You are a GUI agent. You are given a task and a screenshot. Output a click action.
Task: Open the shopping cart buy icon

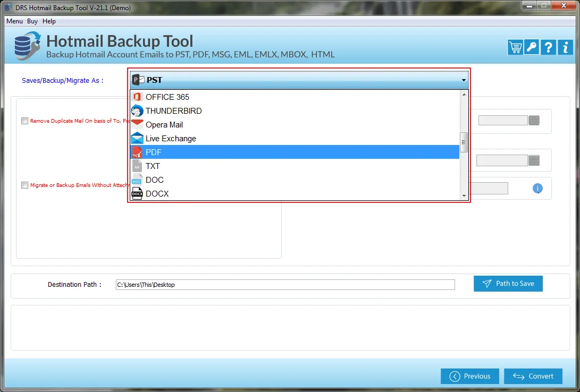tap(515, 47)
